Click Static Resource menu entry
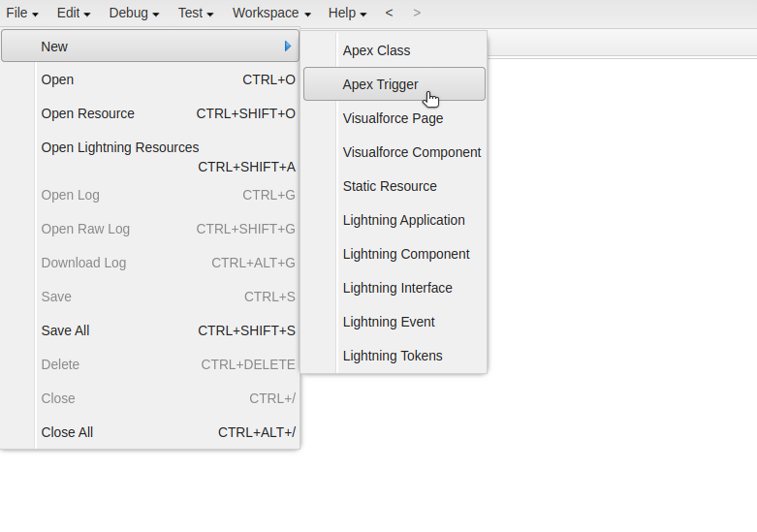Screen dimensions: 757x532 click(390, 186)
